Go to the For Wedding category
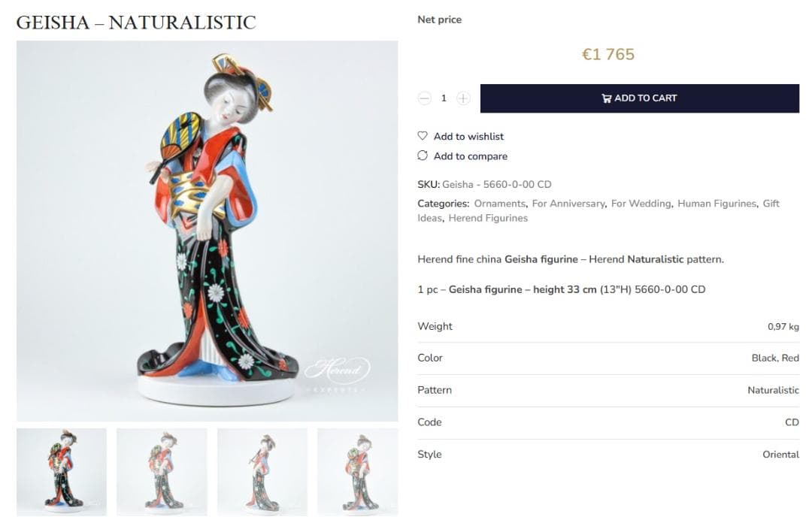Image resolution: width=812 pixels, height=532 pixels. pyautogui.click(x=641, y=204)
